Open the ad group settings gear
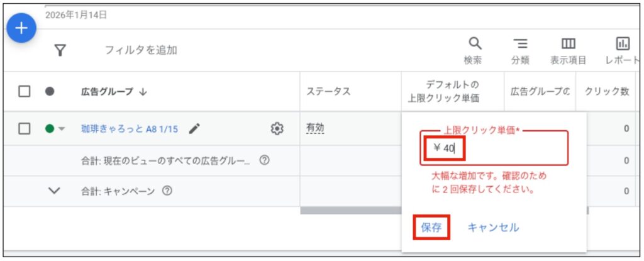Viewport: 644px width, 261px height. click(x=276, y=129)
